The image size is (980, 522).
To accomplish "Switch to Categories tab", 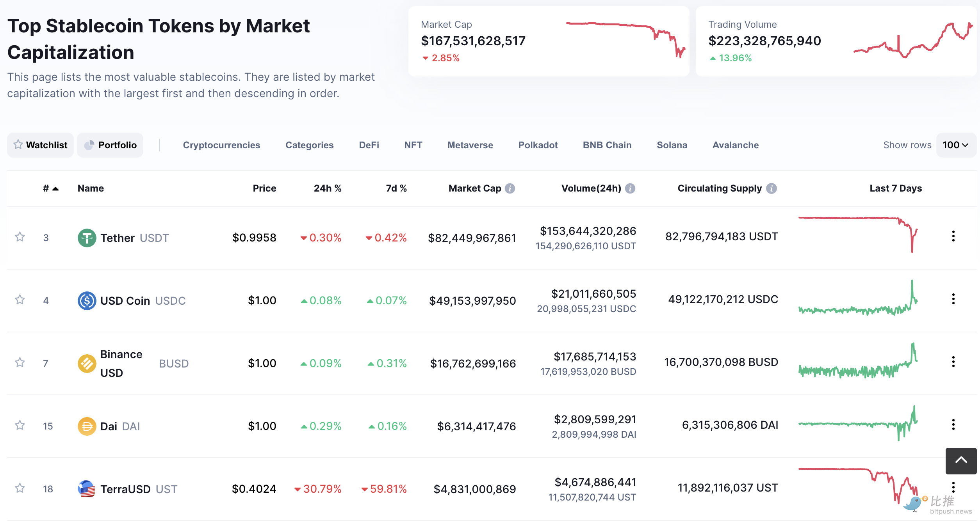I will click(x=310, y=145).
